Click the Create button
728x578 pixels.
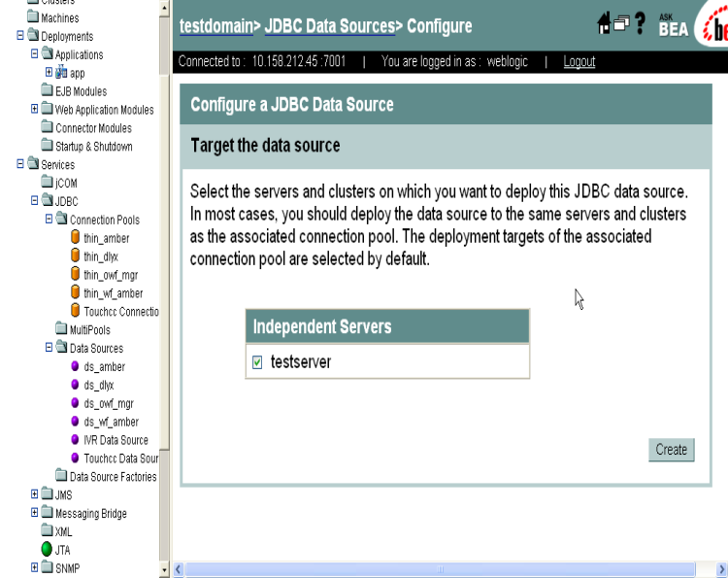(672, 450)
